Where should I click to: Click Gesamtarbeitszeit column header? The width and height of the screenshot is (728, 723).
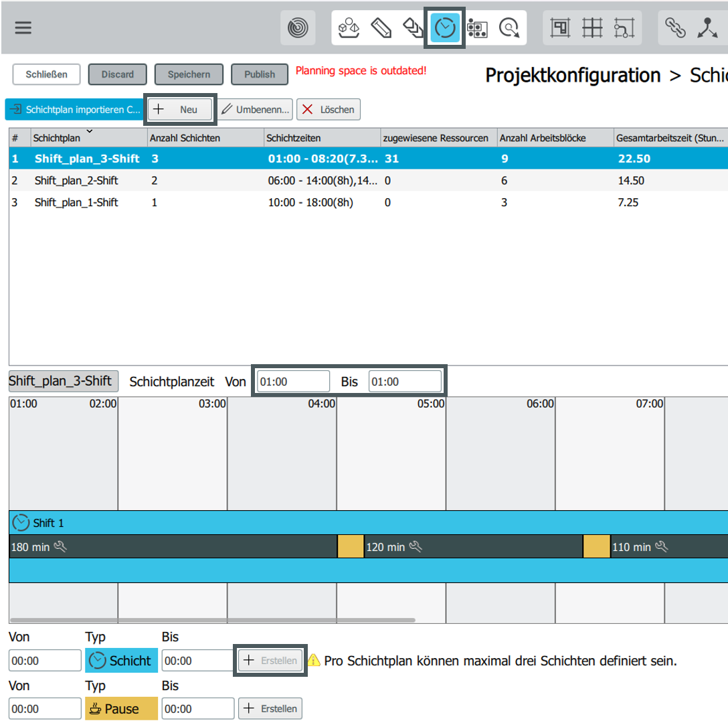670,138
